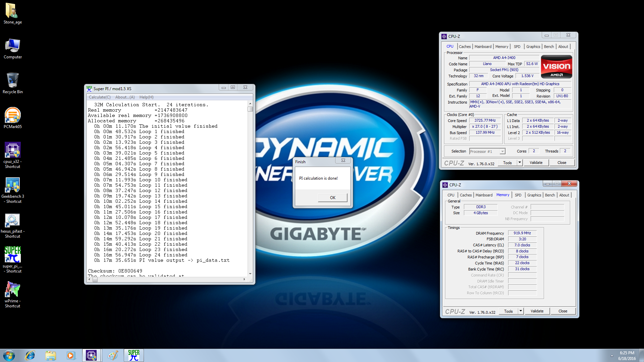
Task: Click the Show desktop strip on the taskbar
Action: click(641, 355)
